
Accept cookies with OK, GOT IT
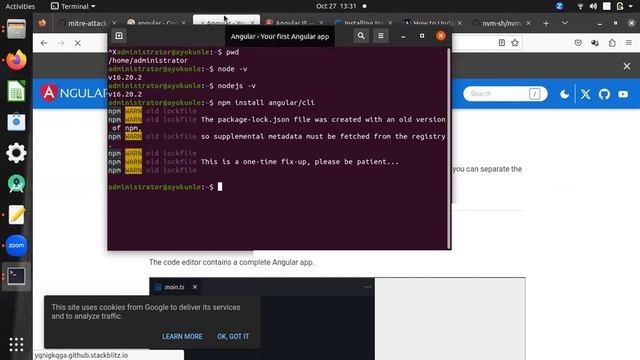(x=233, y=336)
